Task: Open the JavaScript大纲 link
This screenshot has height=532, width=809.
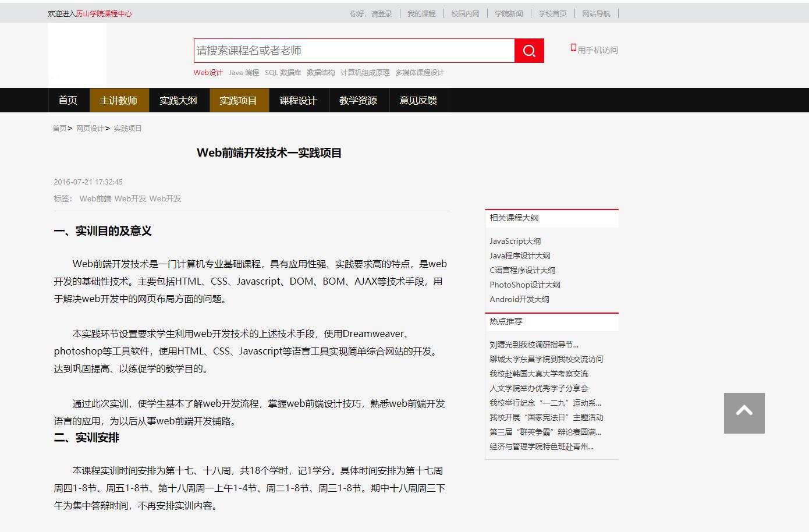Action: tap(515, 241)
